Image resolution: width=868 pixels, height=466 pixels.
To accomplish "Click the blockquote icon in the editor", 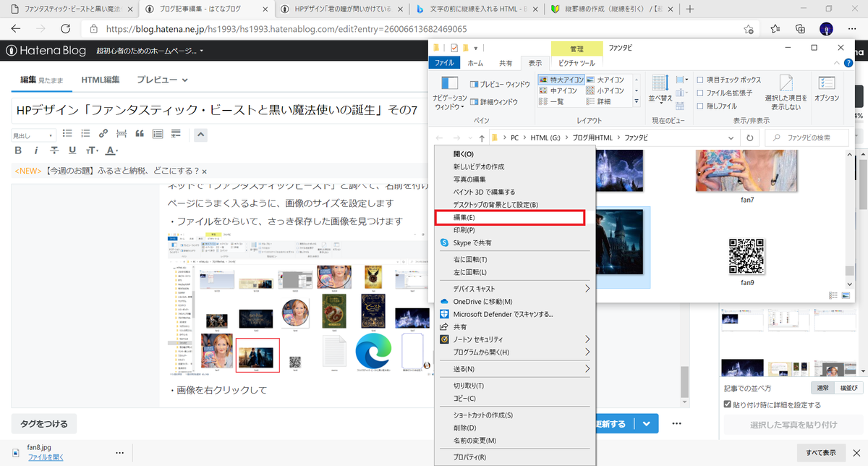I will 140,133.
